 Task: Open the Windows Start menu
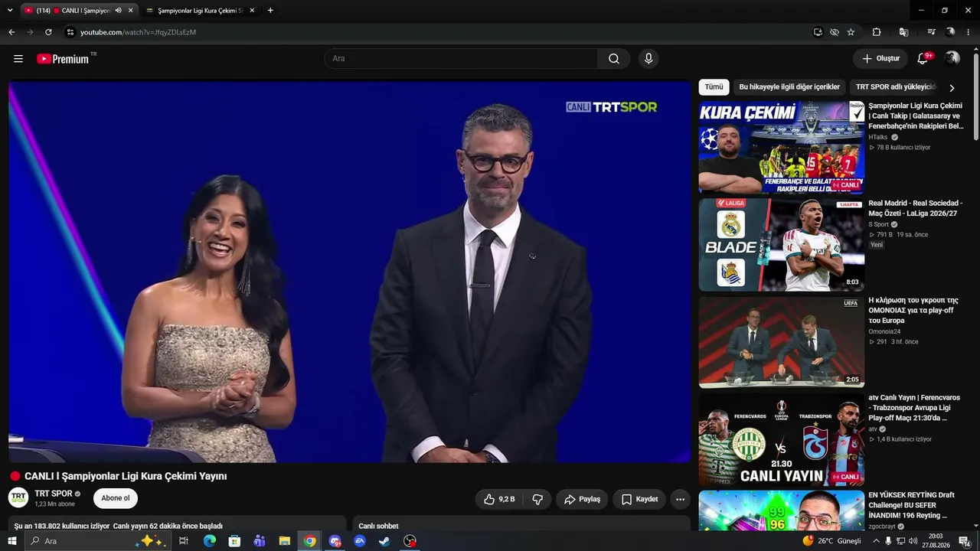11,541
